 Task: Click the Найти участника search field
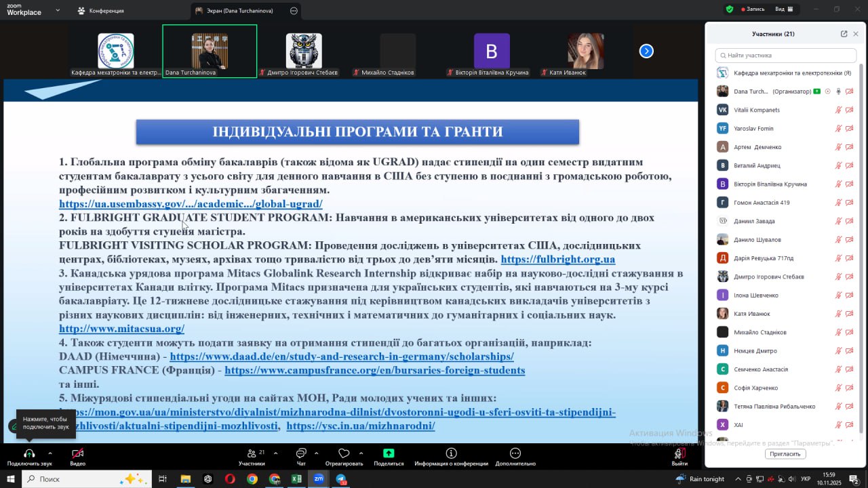pos(787,56)
